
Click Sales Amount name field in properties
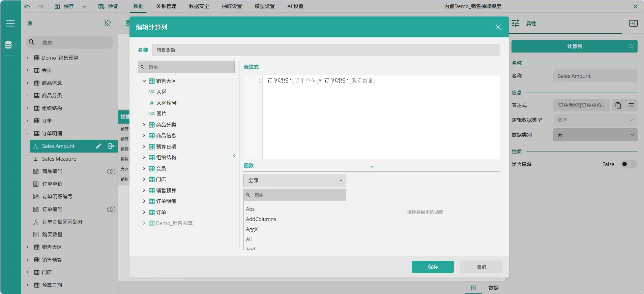[595, 76]
